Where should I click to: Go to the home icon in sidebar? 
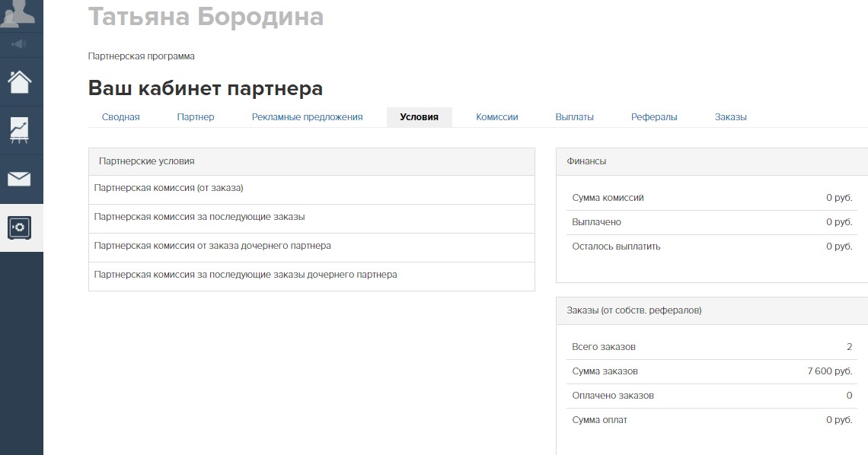pos(19,82)
